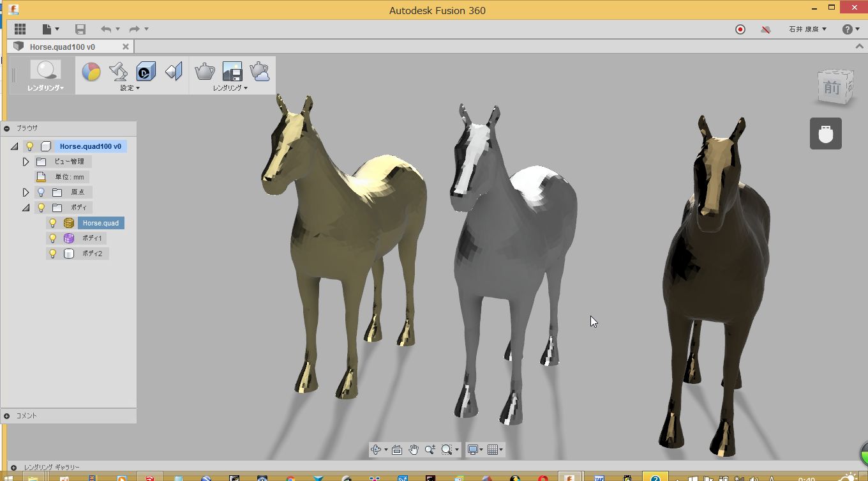Open the レンダリング render panel dropdown
Screen dimensions: 868x481
(230, 88)
